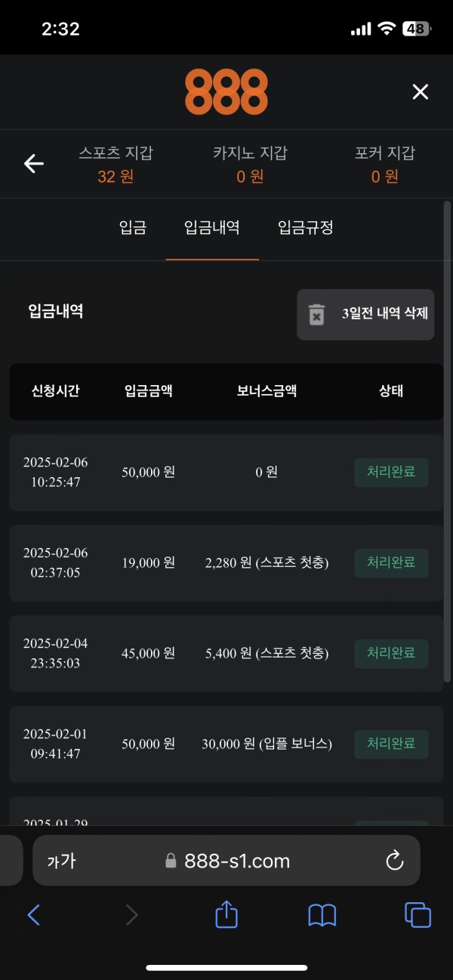453x980 pixels.
Task: Open the Safari share sheet icon
Action: (x=226, y=914)
